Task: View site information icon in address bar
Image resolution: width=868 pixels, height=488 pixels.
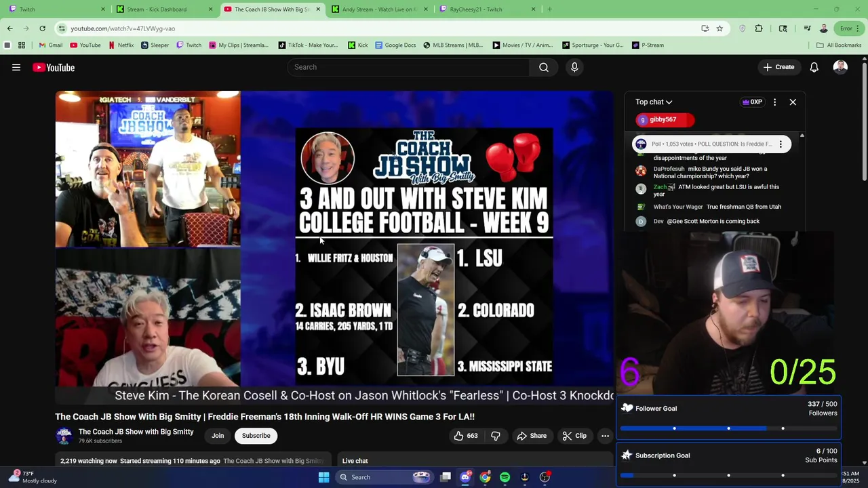Action: [62, 28]
